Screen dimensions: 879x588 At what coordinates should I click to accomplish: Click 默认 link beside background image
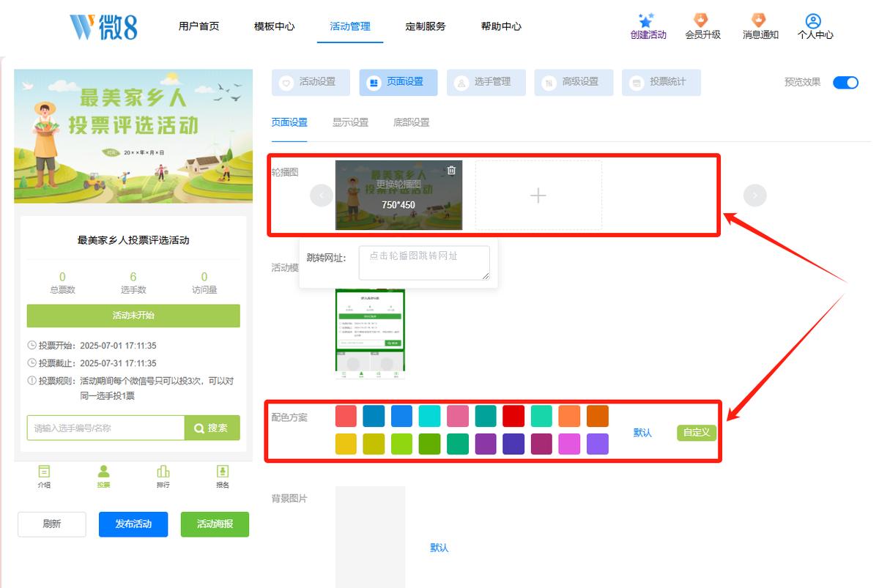coord(439,548)
